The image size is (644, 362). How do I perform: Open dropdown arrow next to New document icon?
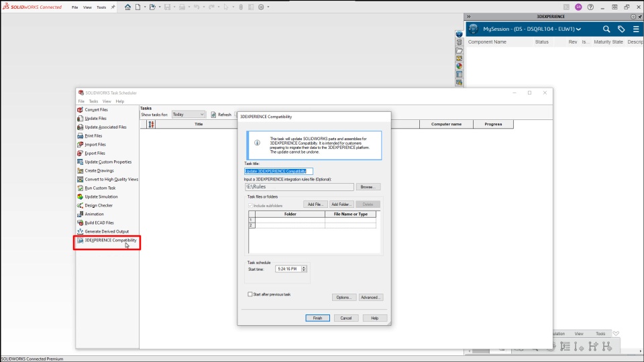(145, 7)
